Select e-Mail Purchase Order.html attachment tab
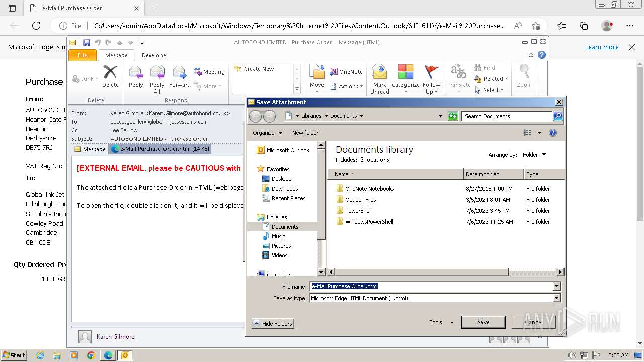644x362 pixels. 160,149
